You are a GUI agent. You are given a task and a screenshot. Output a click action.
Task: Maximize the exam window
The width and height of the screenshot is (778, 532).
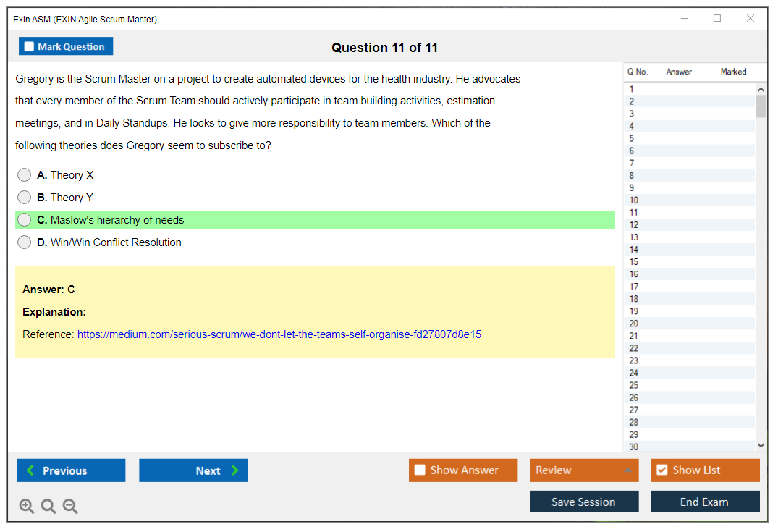[x=717, y=19]
